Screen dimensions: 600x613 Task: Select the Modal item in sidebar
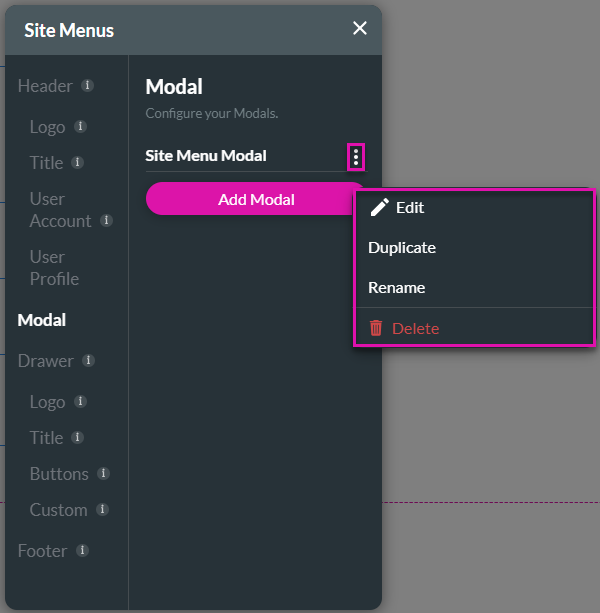click(42, 320)
